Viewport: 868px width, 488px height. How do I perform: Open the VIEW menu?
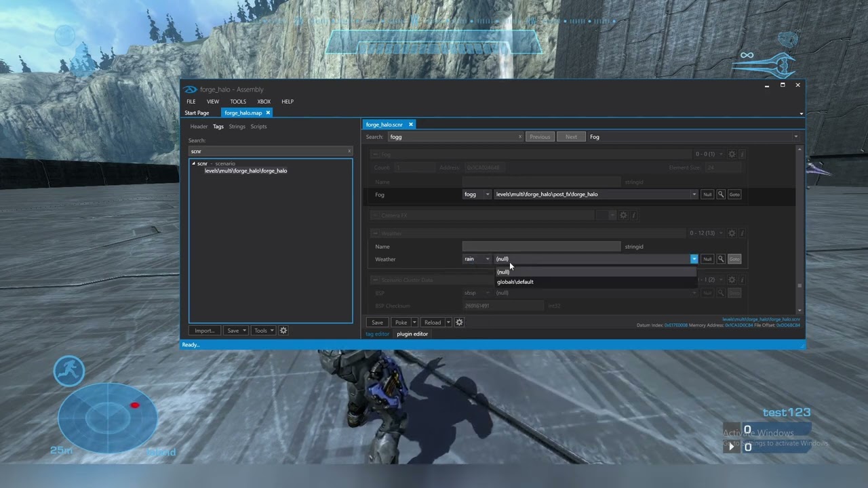coord(213,102)
